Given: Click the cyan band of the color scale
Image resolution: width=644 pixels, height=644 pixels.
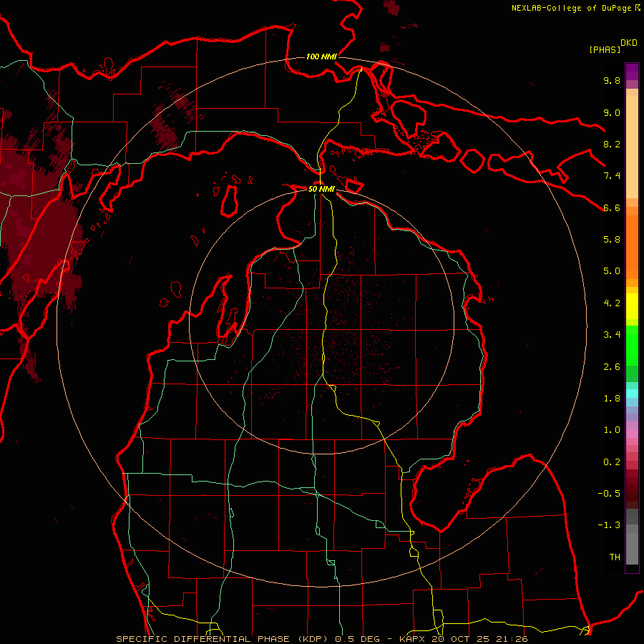Looking at the screenshot, I should (x=632, y=394).
